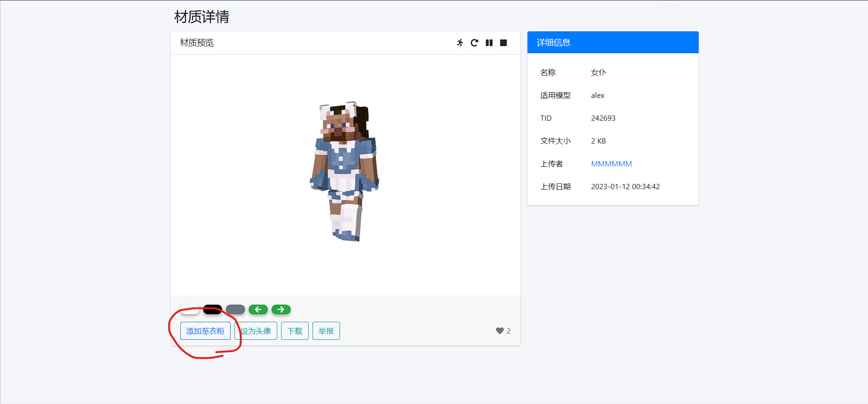Click the 上传者 label
This screenshot has height=404, width=868.
click(x=552, y=164)
